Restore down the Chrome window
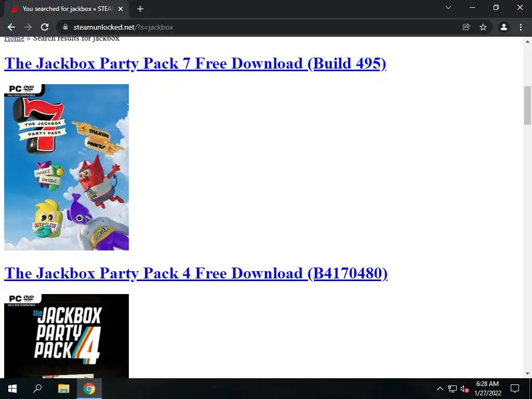This screenshot has width=532, height=399. [x=496, y=7]
